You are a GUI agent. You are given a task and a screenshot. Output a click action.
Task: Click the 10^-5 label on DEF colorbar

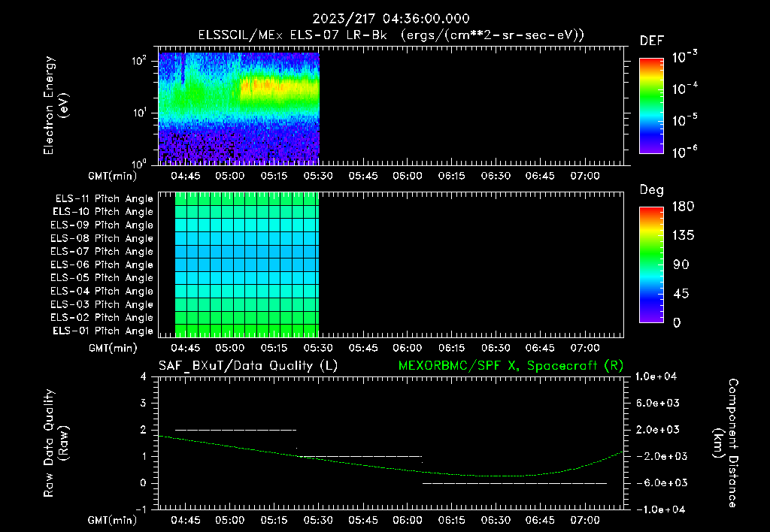[x=685, y=119]
